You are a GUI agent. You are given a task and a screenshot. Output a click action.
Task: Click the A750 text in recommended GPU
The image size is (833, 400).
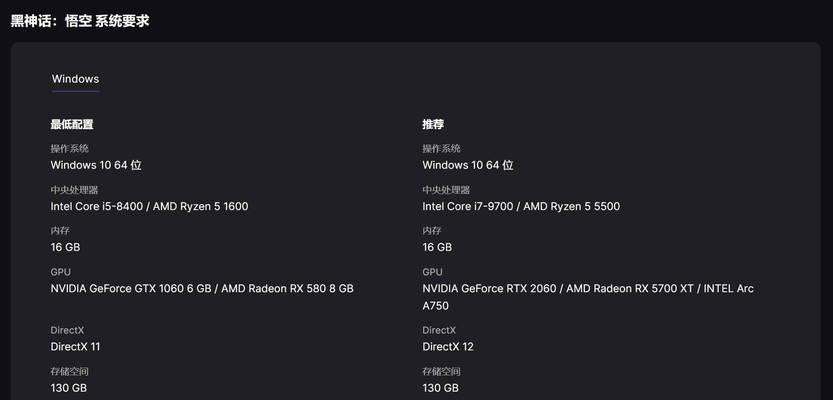(x=436, y=306)
